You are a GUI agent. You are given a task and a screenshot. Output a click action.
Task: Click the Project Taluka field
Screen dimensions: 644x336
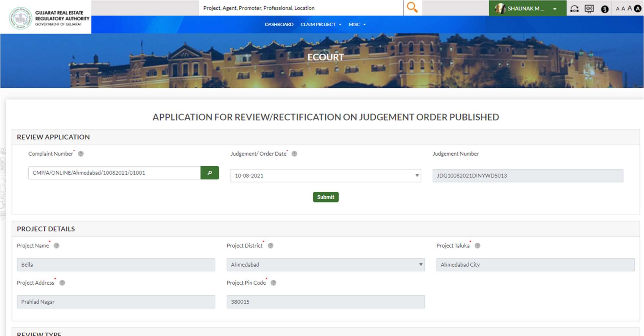535,265
